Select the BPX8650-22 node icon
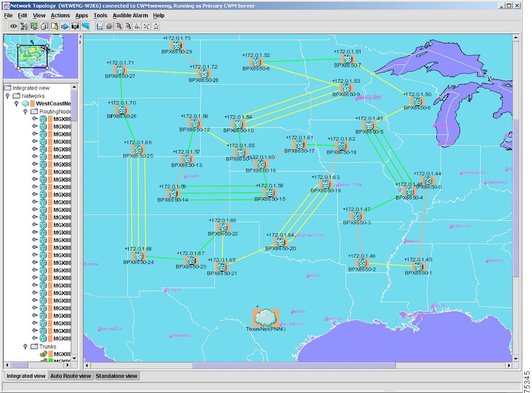 223,227
